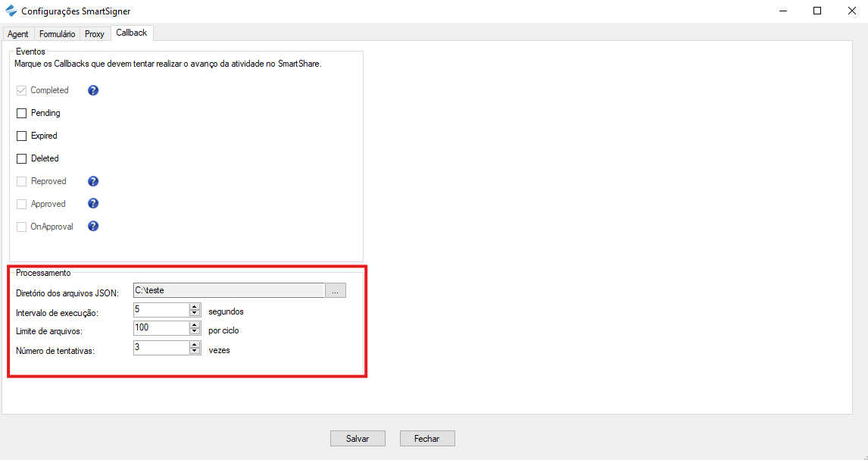Image resolution: width=868 pixels, height=460 pixels.
Task: Go to the Proxy tab
Action: [95, 34]
